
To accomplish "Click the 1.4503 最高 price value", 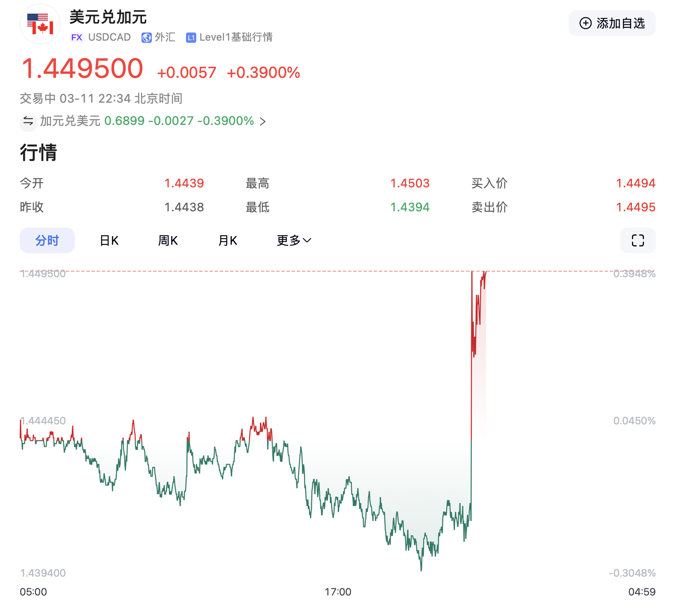I will pos(410,183).
